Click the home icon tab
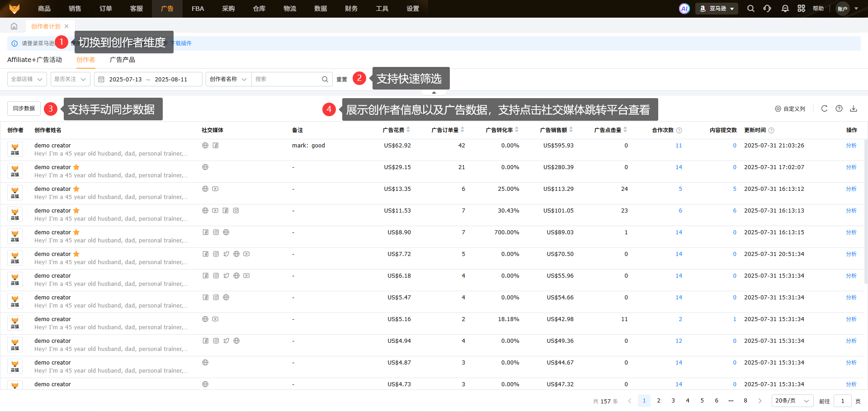The height and width of the screenshot is (412, 868). [x=14, y=26]
